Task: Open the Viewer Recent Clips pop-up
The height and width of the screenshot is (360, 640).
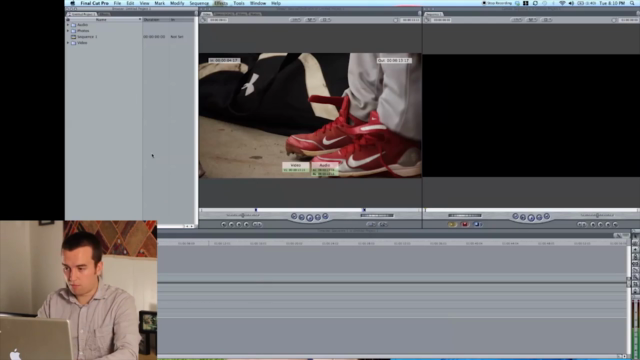Action: [371, 224]
